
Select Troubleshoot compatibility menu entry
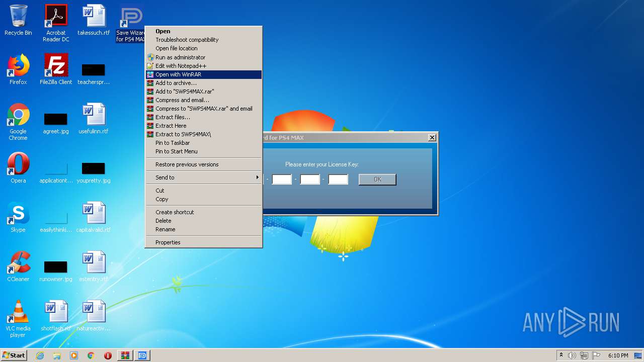click(203, 40)
